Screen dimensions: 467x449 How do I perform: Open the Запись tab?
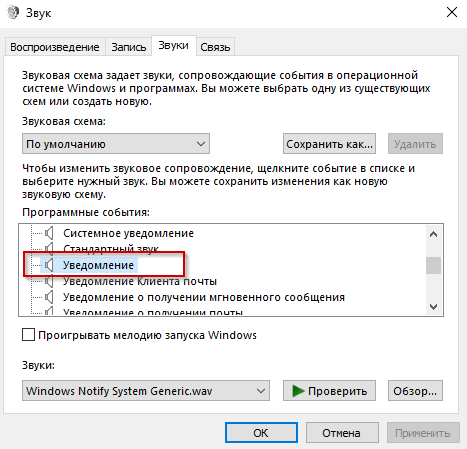tap(129, 47)
